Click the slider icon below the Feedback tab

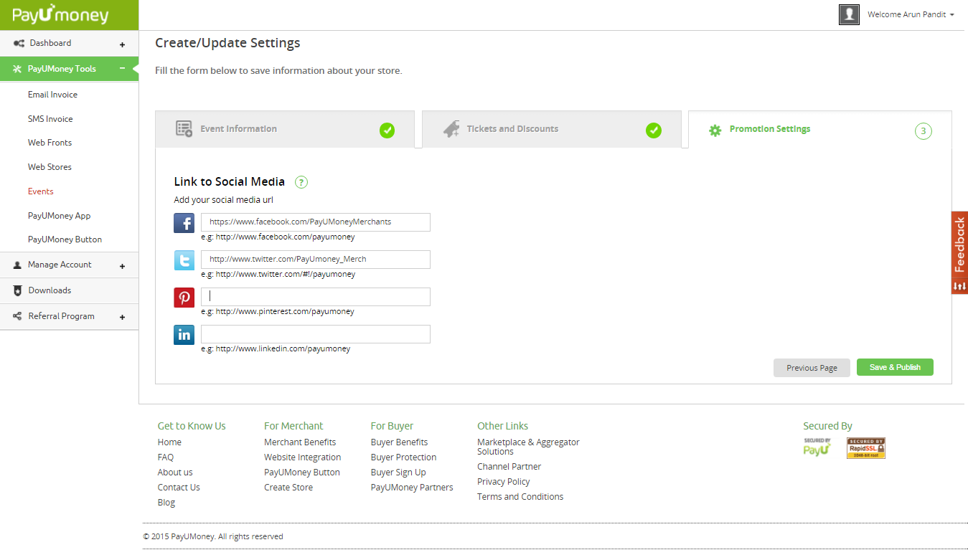tap(959, 287)
